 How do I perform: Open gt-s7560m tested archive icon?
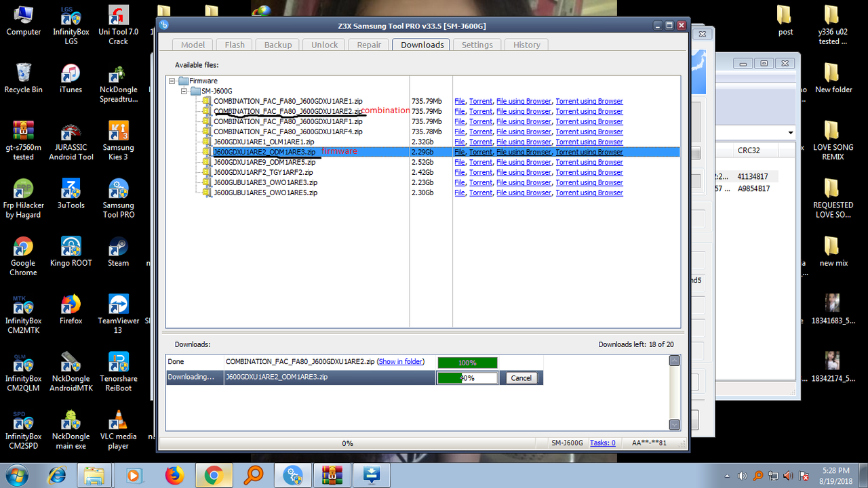click(x=23, y=141)
